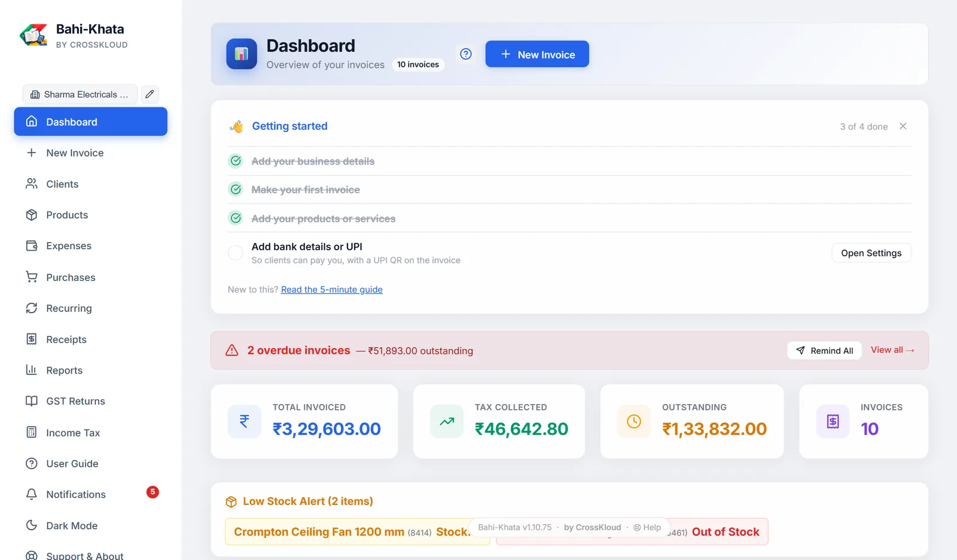The image size is (957, 560).
Task: Click the Getting started heading
Action: [x=289, y=126]
